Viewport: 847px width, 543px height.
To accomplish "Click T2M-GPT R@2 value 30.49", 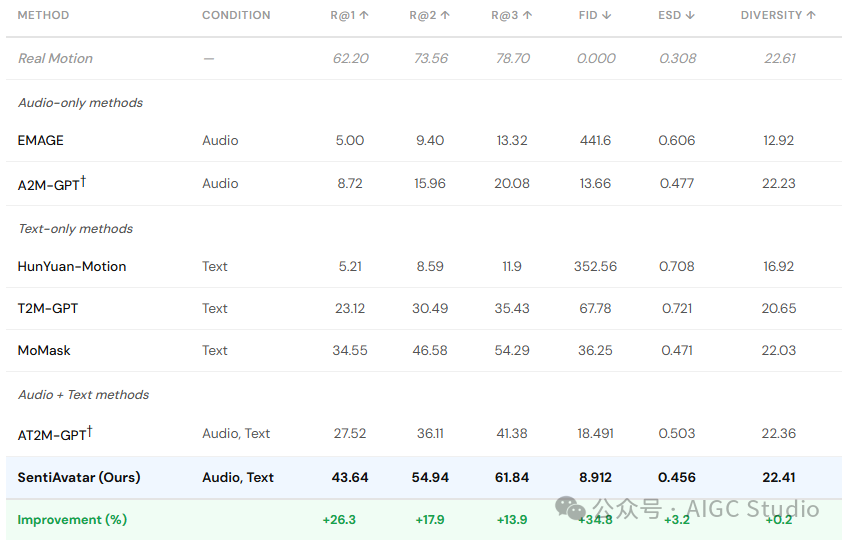I will click(x=430, y=309).
